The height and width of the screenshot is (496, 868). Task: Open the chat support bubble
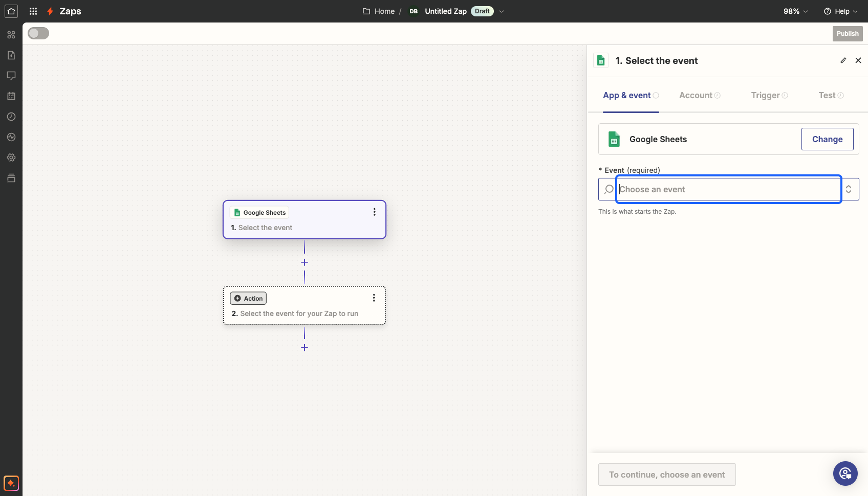tap(845, 474)
